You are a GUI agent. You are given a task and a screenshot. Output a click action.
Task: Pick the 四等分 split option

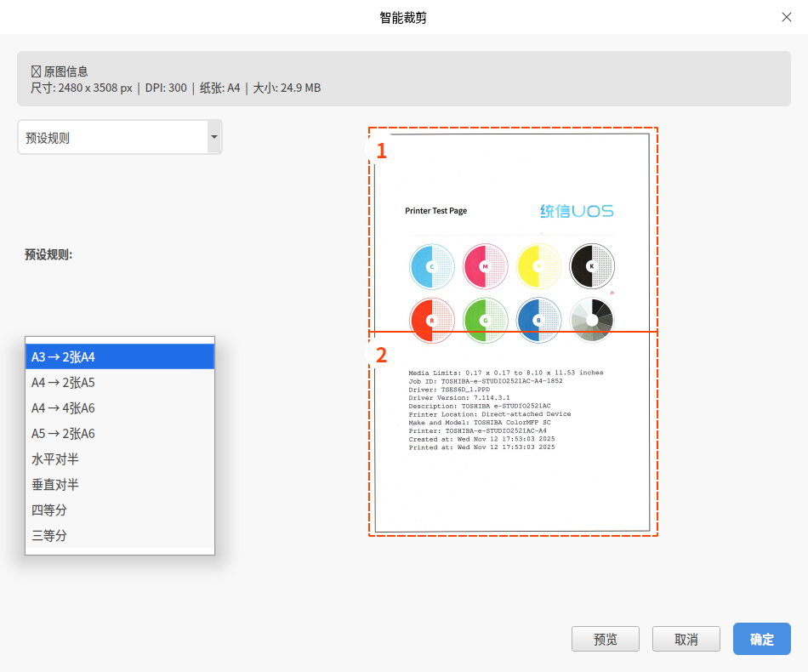[x=120, y=510]
